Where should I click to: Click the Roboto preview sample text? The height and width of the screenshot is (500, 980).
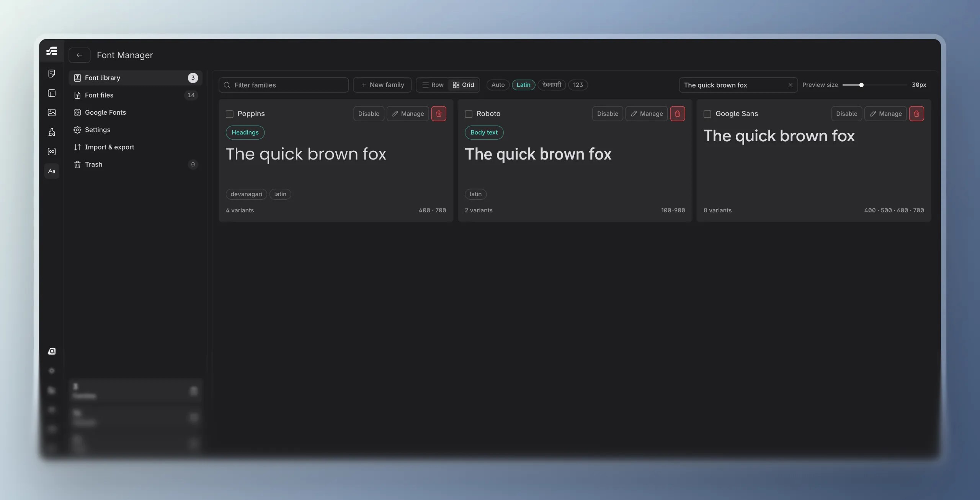538,154
